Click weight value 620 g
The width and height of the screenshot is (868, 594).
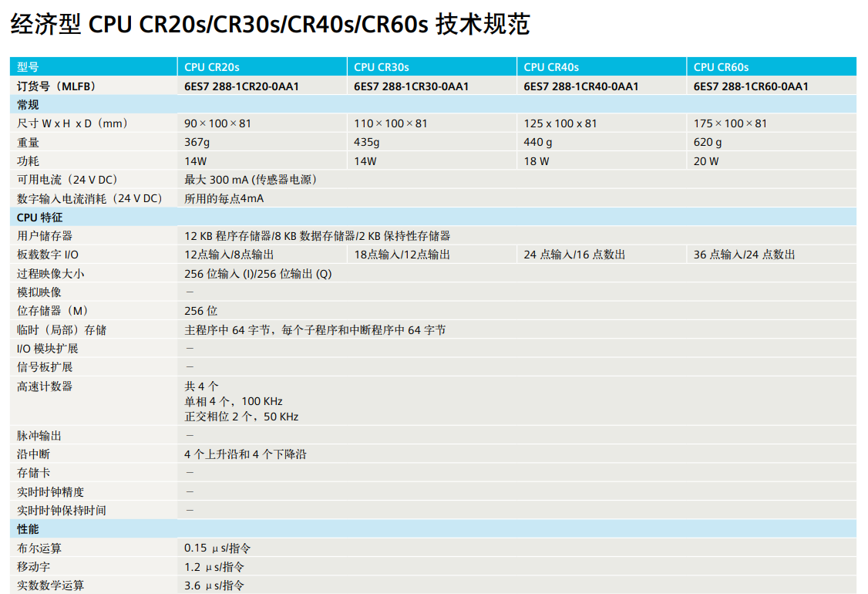[708, 143]
